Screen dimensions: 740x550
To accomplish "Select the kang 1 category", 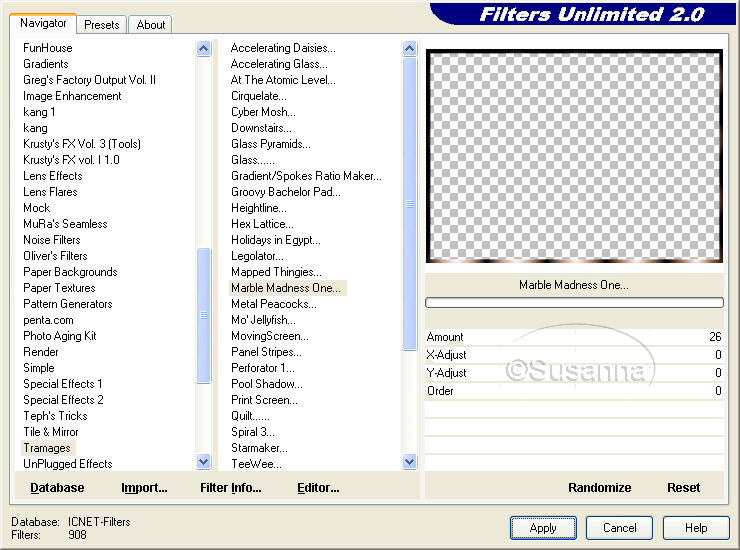I will [x=39, y=112].
